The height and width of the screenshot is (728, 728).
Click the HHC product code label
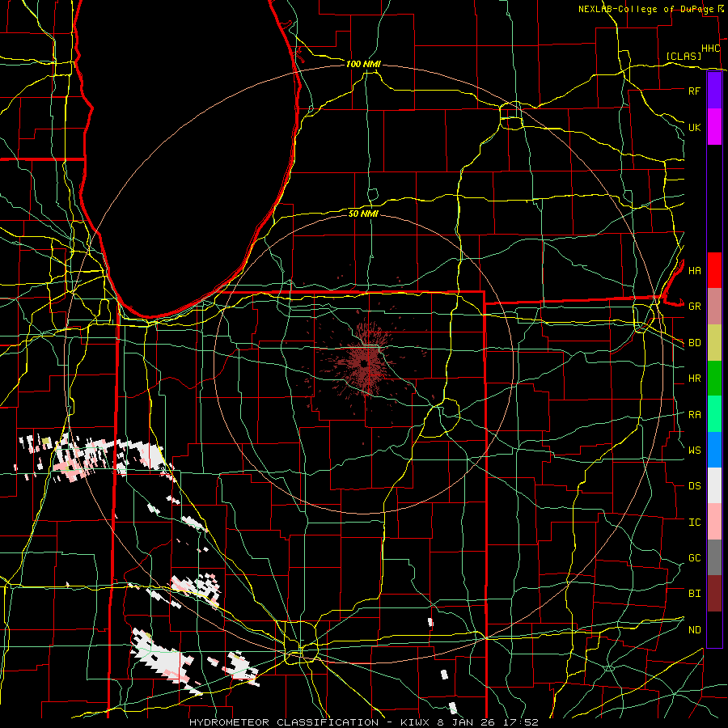[x=710, y=49]
